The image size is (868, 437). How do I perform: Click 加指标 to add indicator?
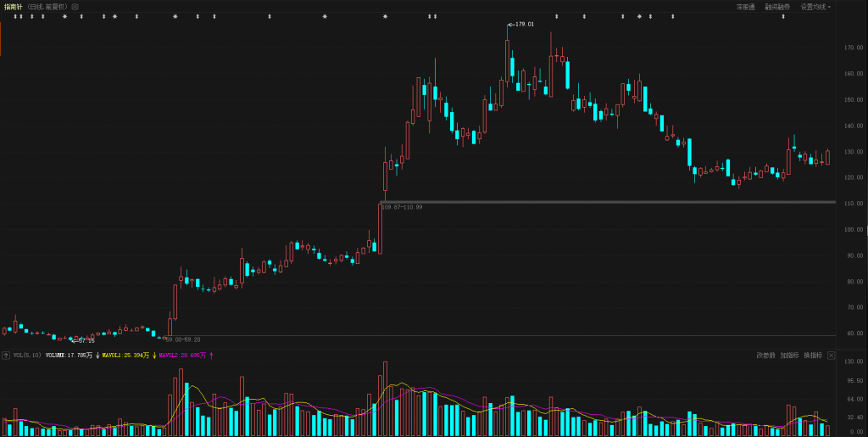pos(789,356)
